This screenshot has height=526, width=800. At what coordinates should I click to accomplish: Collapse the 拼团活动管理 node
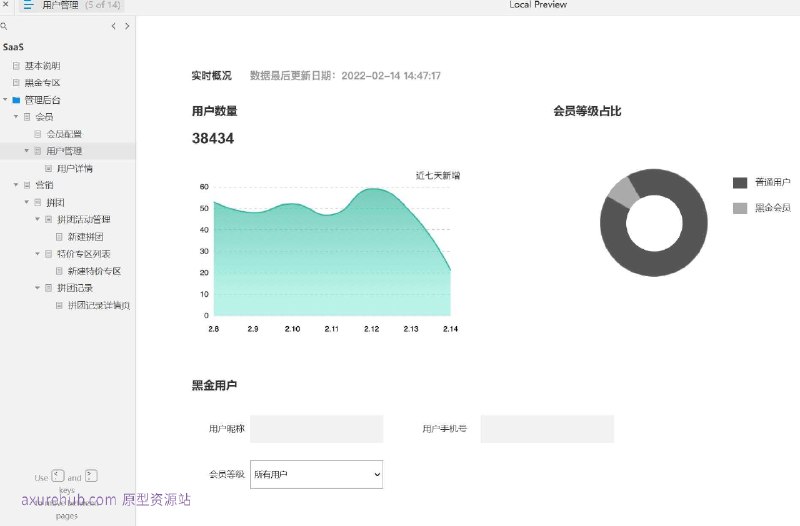37,219
